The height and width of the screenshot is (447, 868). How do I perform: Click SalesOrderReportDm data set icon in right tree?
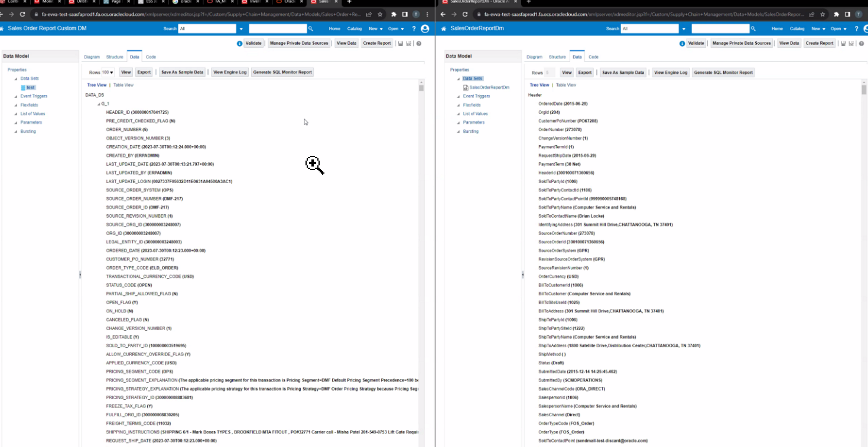[x=466, y=88]
